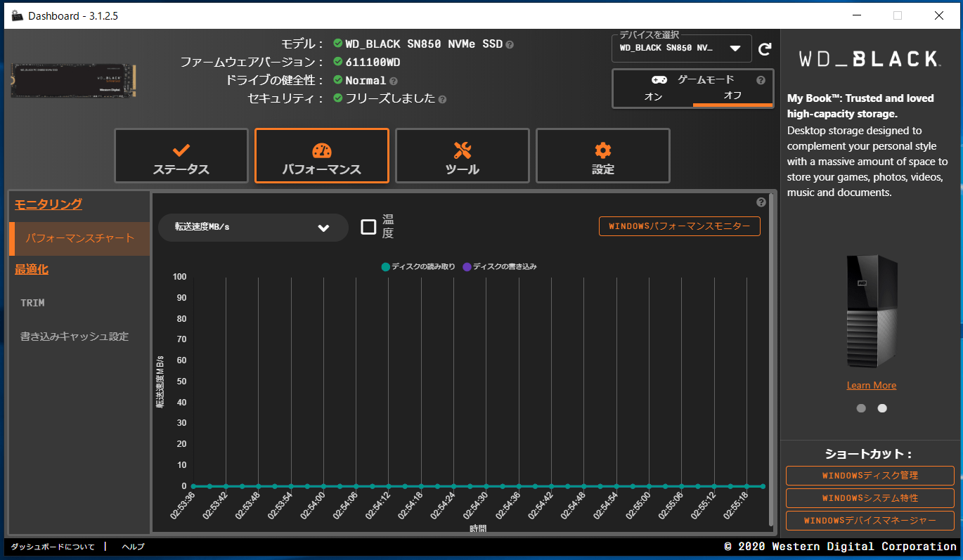Click the 最適化 section heading
Screen dimensions: 963x560
coord(32,269)
